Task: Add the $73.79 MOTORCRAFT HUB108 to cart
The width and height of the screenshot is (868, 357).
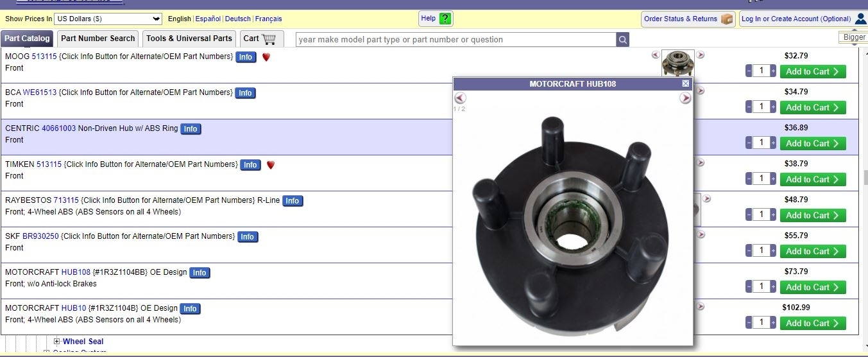Action: tap(813, 287)
